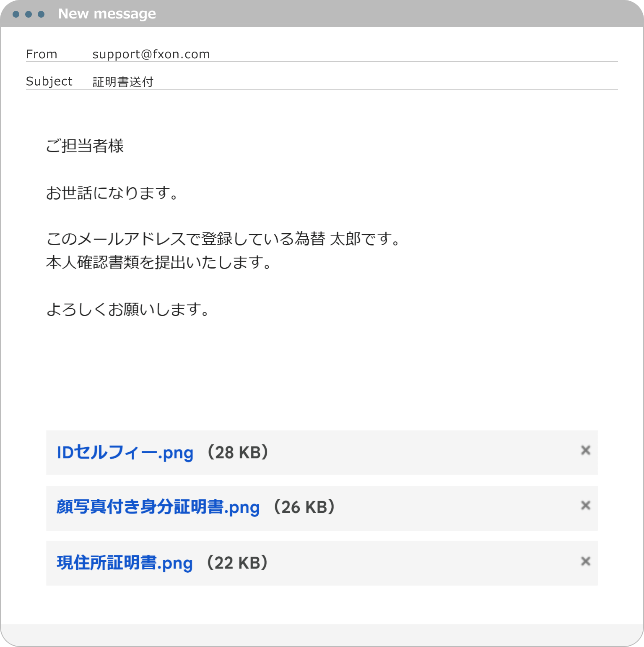Image resolution: width=644 pixels, height=647 pixels.
Task: Click the (26 KB) file size text
Action: [x=304, y=507]
